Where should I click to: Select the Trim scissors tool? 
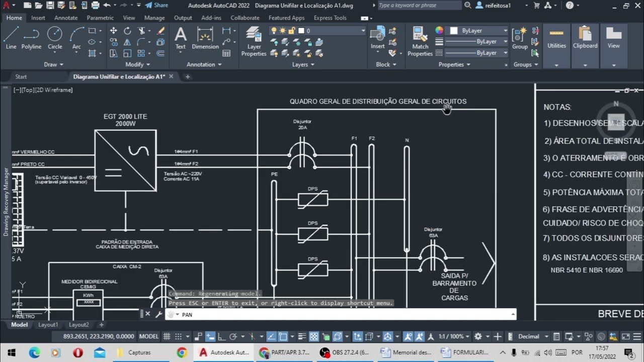point(141,31)
